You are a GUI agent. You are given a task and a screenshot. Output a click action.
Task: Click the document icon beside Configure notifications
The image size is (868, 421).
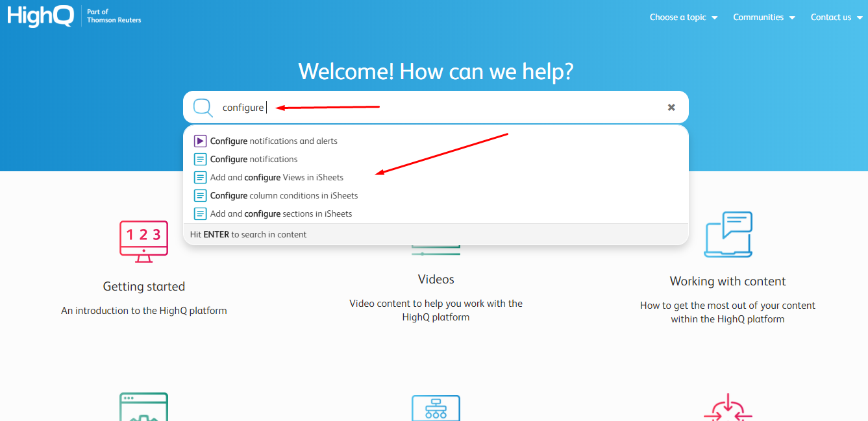200,159
